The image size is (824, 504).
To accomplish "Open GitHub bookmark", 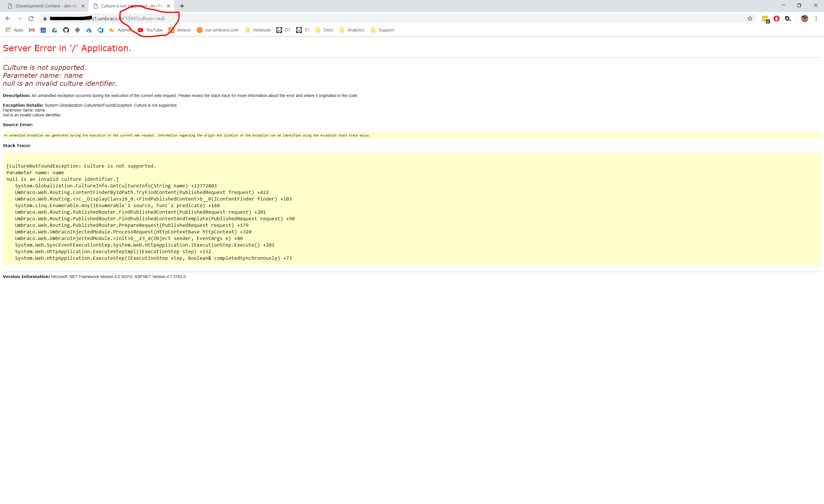I will (66, 30).
